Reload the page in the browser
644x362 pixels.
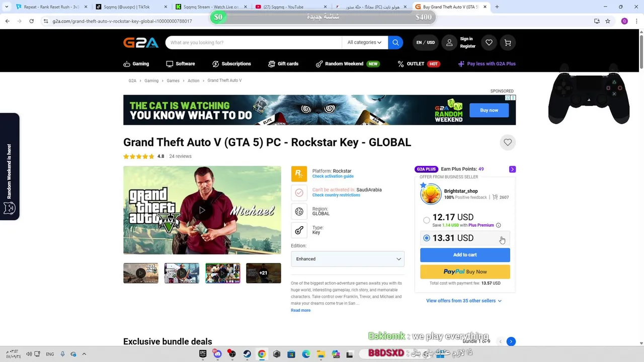click(31, 21)
